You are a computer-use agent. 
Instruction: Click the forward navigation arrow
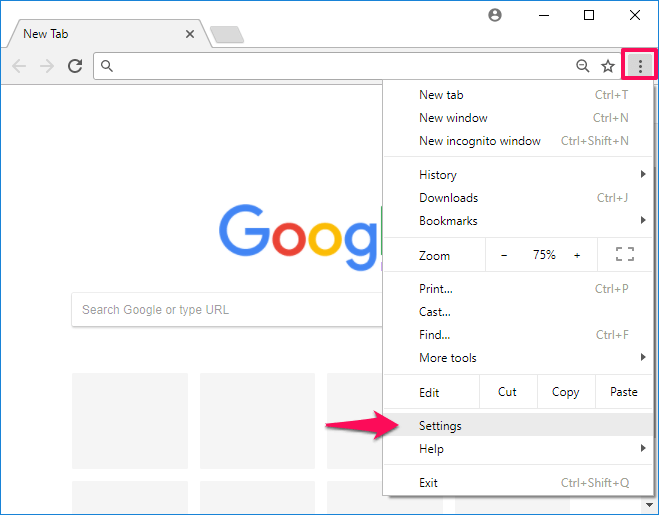tap(47, 66)
